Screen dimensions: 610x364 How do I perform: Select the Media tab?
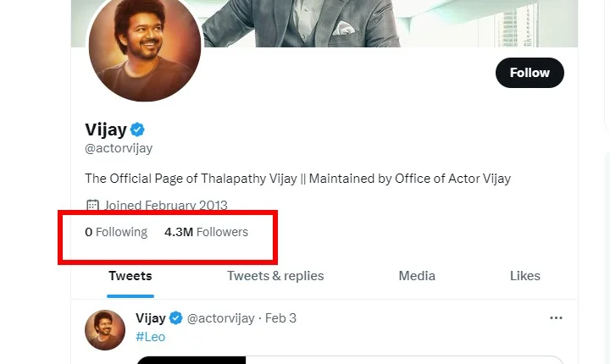pyautogui.click(x=417, y=276)
